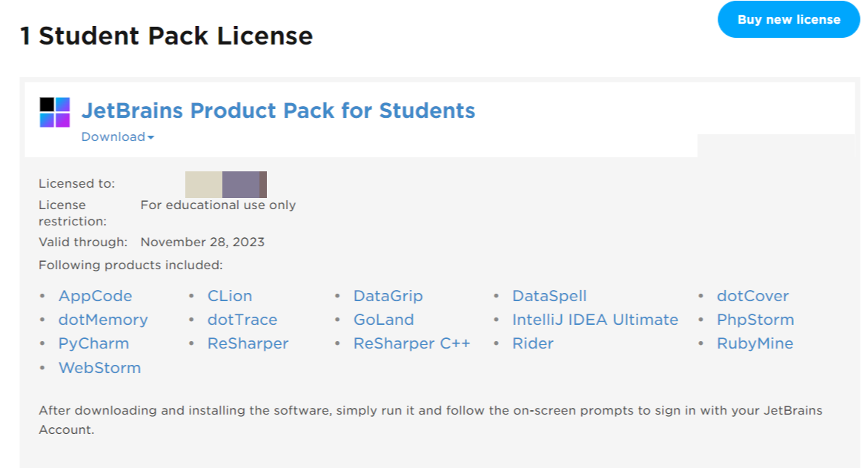Click the For educational use only text

tap(218, 205)
